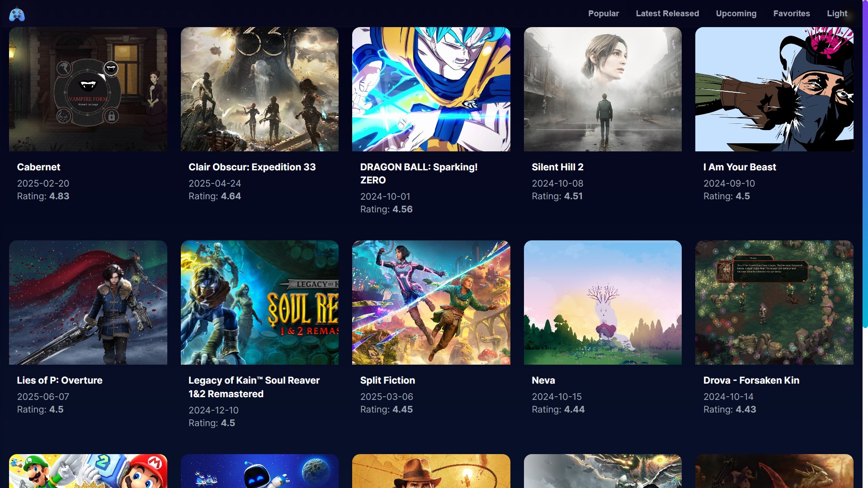Open the Upcoming games list
Screen dimensions: 868x488
click(x=736, y=14)
